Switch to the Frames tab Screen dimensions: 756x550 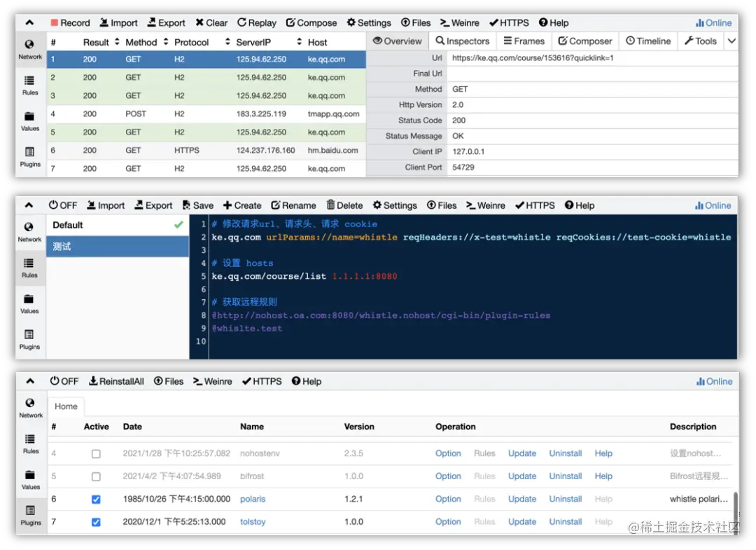(x=524, y=41)
